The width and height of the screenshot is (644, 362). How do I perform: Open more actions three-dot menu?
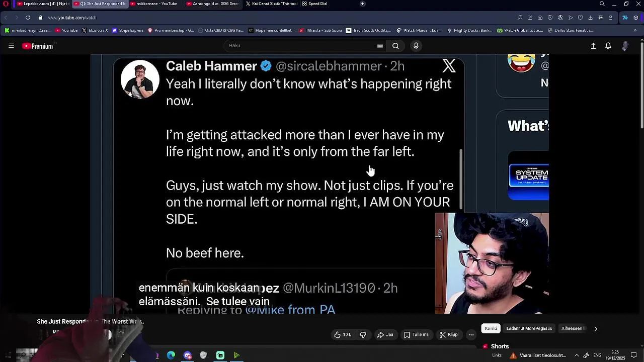[x=471, y=335]
